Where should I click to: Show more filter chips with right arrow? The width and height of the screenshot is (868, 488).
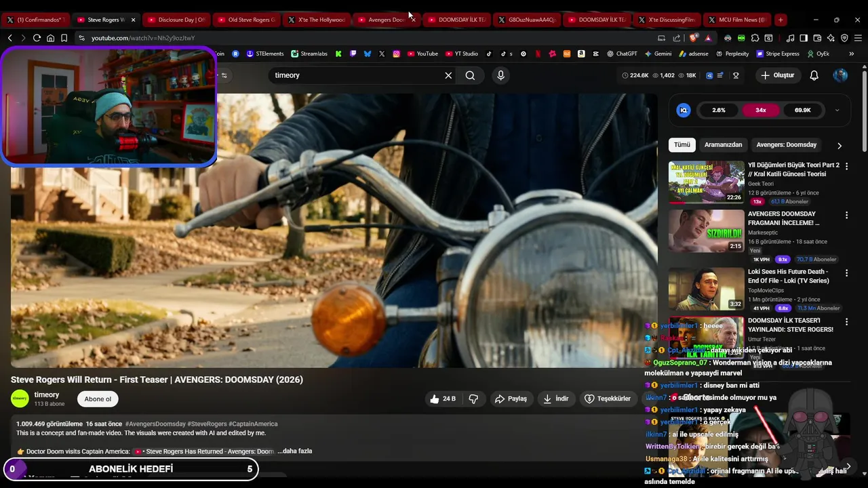click(840, 145)
